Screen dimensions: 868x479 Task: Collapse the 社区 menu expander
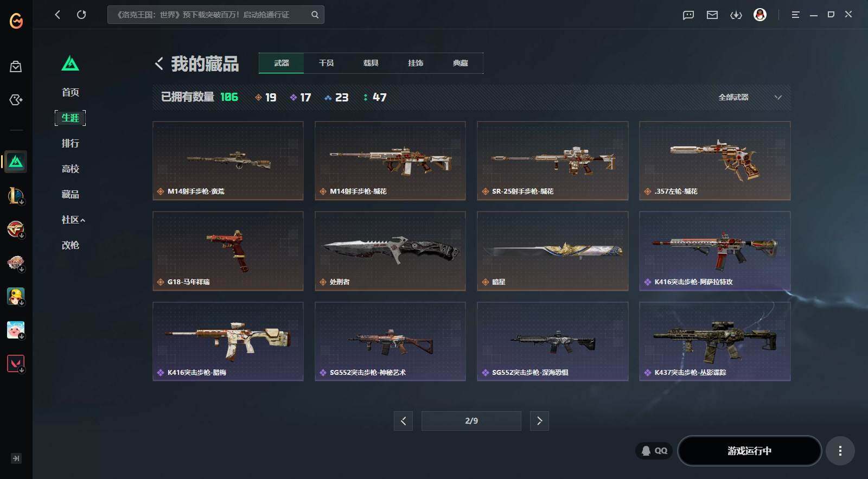(x=82, y=220)
